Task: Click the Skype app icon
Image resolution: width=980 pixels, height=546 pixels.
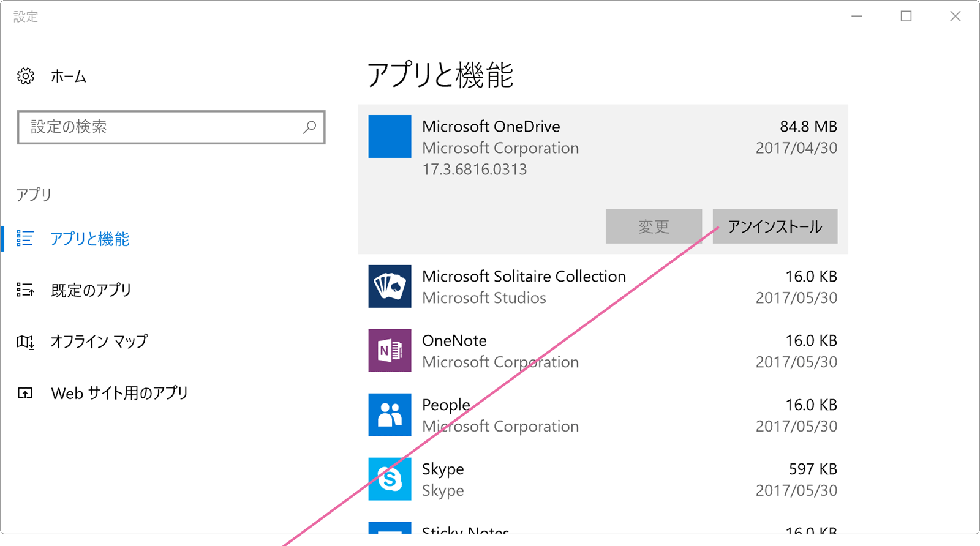Action: (390, 479)
